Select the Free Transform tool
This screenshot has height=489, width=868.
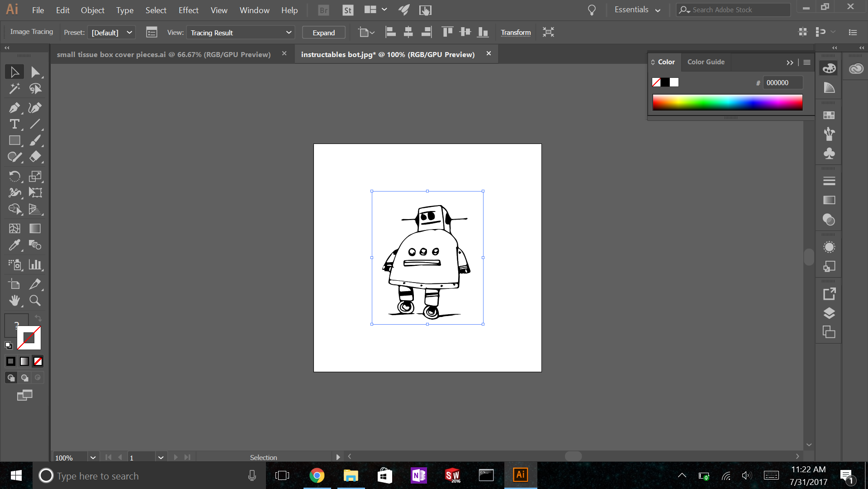pyautogui.click(x=35, y=192)
